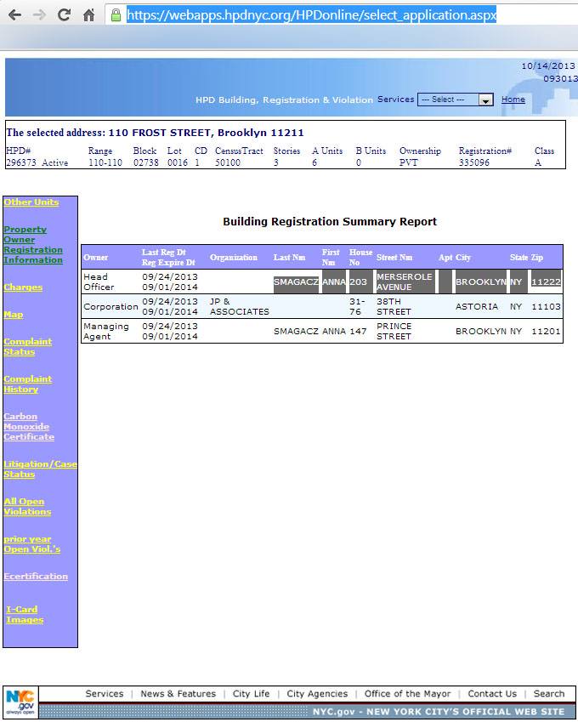
Task: Reload the page with refresh icon
Action: point(64,15)
